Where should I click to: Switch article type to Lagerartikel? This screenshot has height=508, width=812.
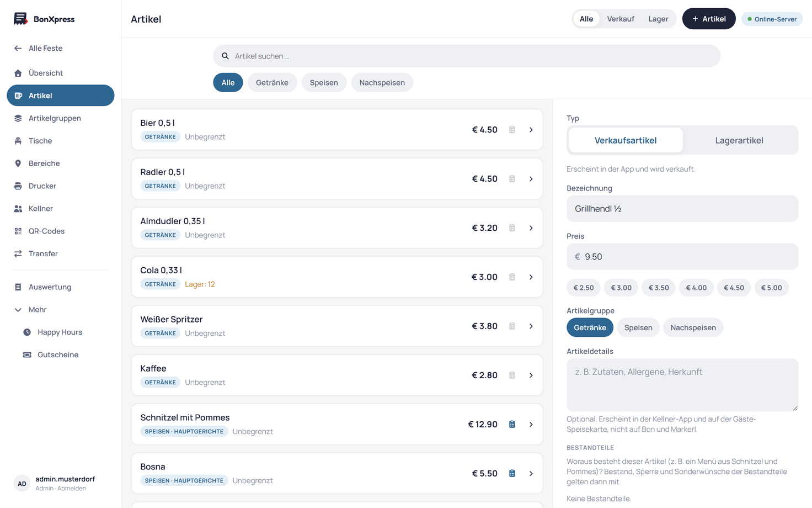(739, 140)
